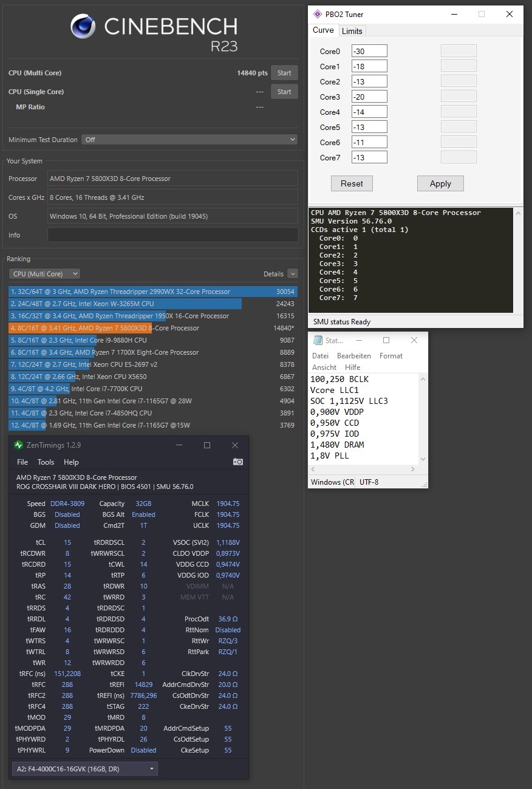532x789 pixels.
Task: Click the Processor name field
Action: coord(172,179)
